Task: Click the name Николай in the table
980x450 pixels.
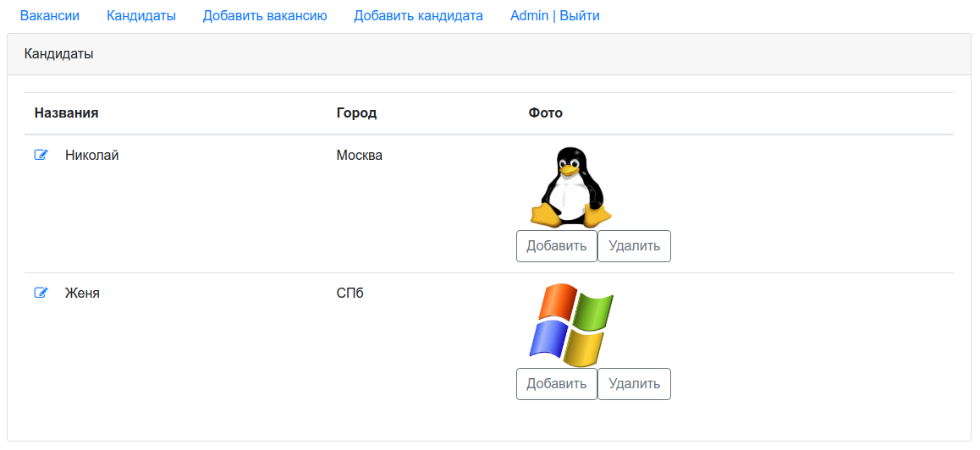Action: 92,155
